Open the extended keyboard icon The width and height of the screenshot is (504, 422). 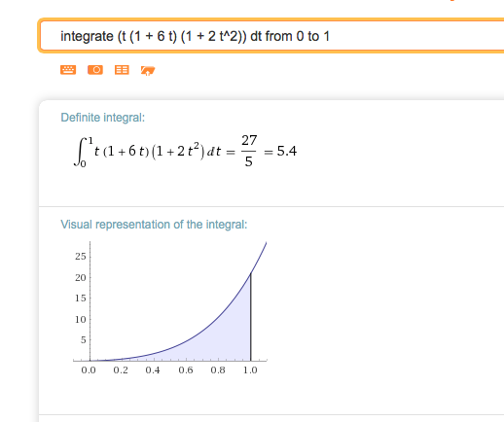coord(68,70)
